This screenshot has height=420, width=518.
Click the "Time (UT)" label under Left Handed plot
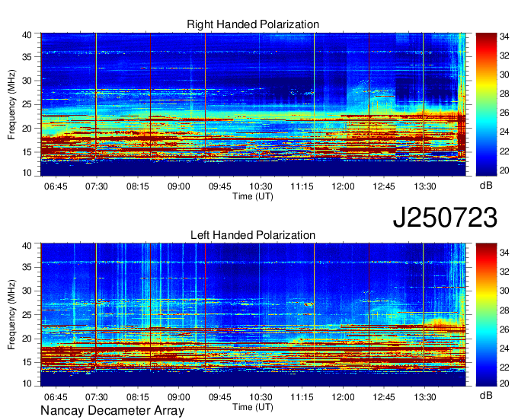point(253,407)
